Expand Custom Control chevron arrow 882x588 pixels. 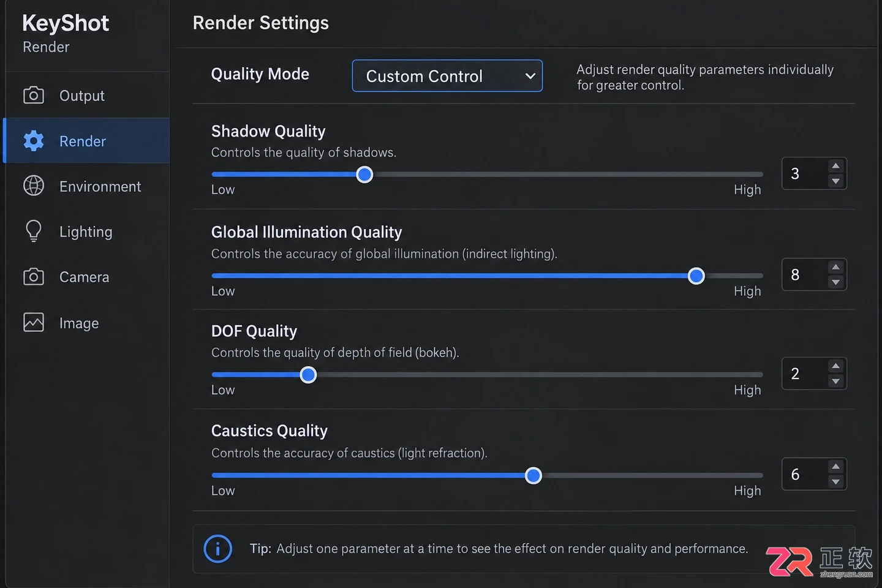[530, 76]
